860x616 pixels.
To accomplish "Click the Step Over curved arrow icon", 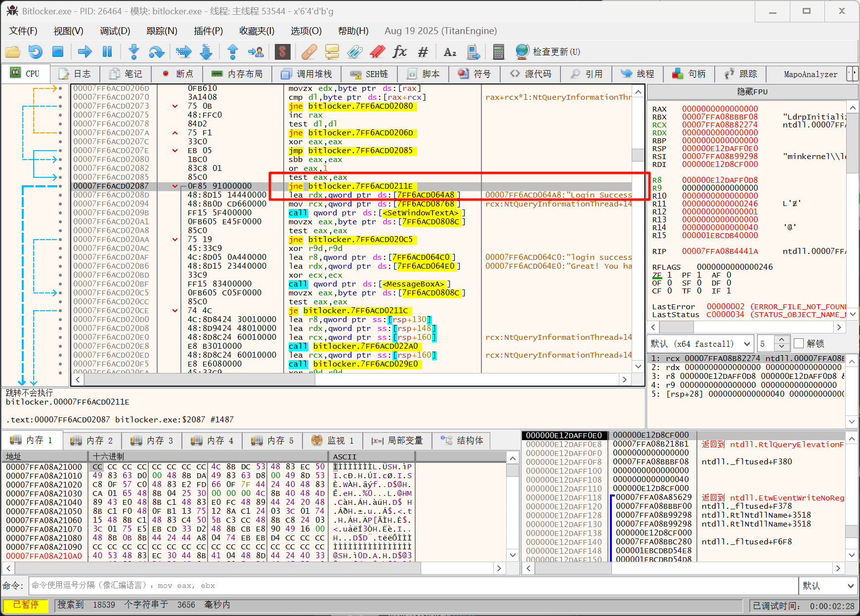I will click(x=156, y=51).
